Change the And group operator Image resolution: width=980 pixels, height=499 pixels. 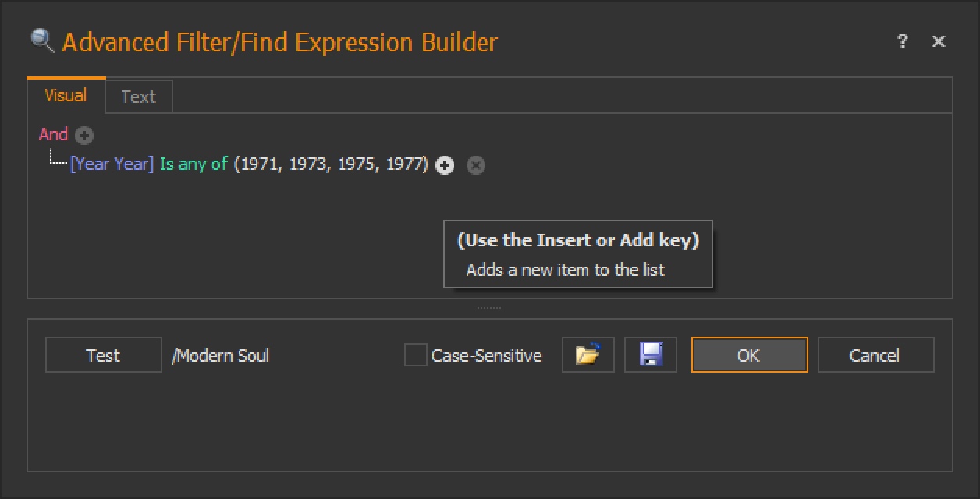(x=53, y=134)
